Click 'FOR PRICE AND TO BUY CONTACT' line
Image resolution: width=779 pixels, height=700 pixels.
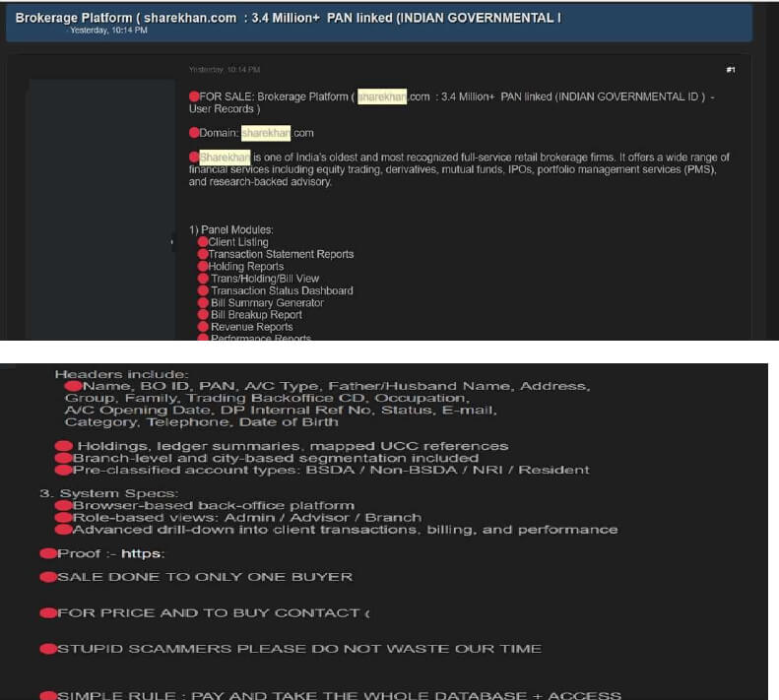pyautogui.click(x=213, y=613)
